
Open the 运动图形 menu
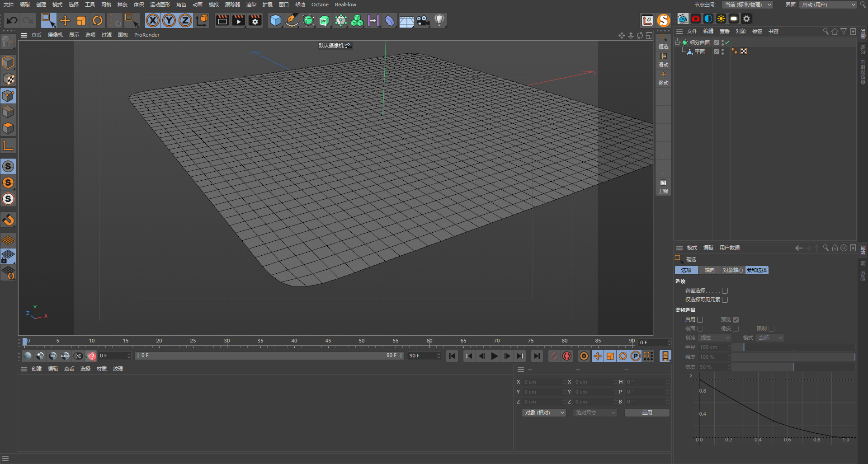[x=160, y=5]
